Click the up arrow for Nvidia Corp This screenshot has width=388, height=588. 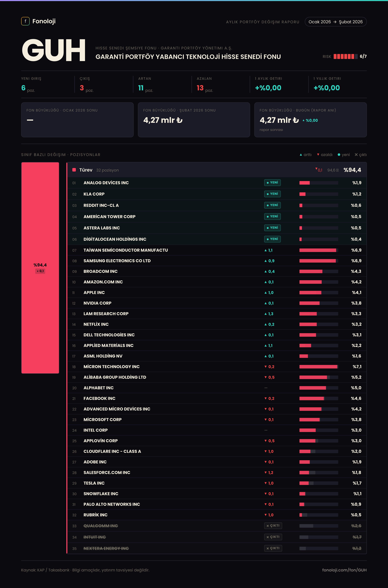(x=265, y=303)
